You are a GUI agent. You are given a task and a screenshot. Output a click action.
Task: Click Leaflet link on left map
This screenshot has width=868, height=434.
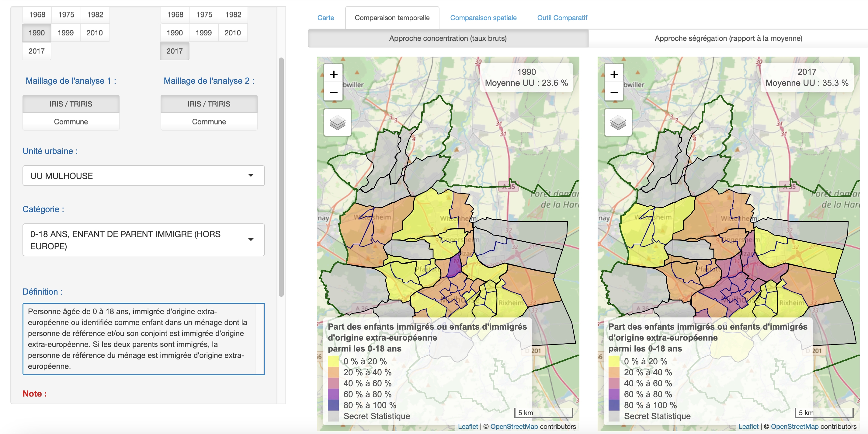[x=467, y=426]
